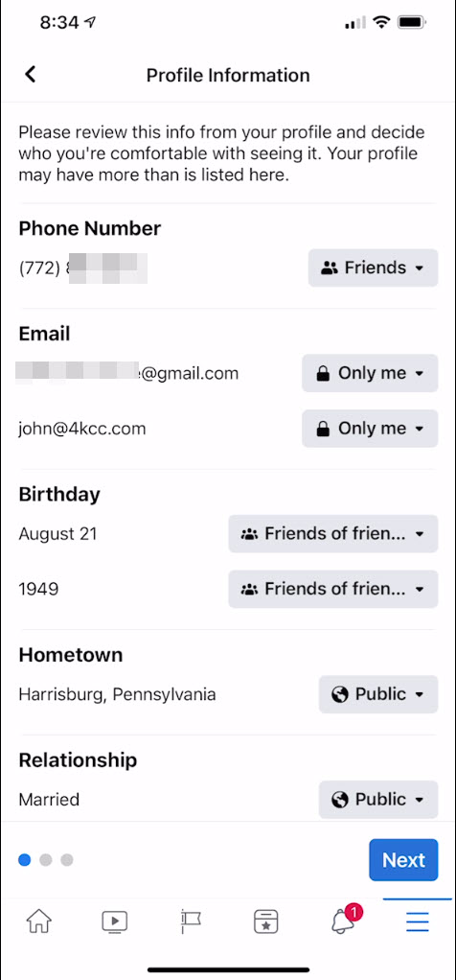Open August 21 birthday audience dropdown
This screenshot has height=980, width=456.
(333, 534)
